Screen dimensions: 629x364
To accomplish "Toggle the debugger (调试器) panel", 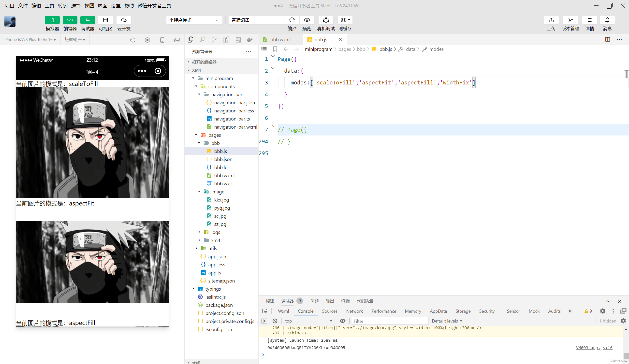I will pyautogui.click(x=88, y=20).
